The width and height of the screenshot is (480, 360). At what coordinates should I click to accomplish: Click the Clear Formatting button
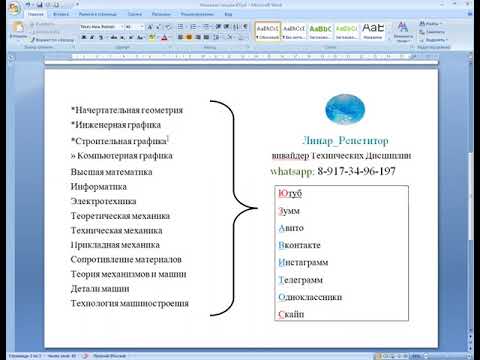tap(168, 27)
